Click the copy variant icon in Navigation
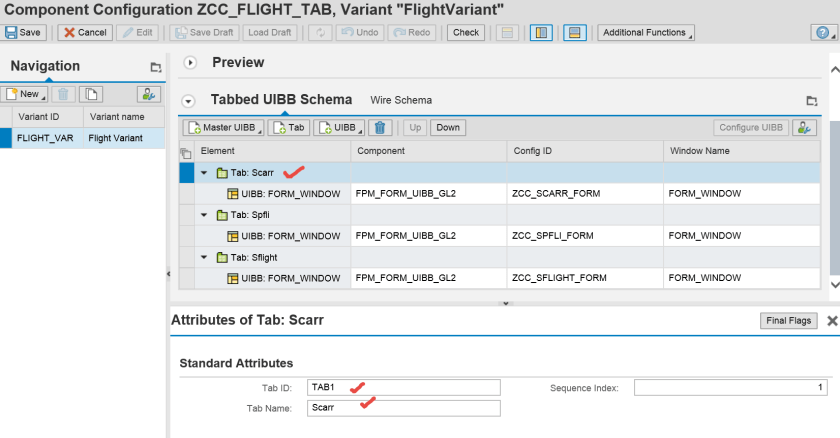Viewport: 840px width, 438px height. coord(92,94)
